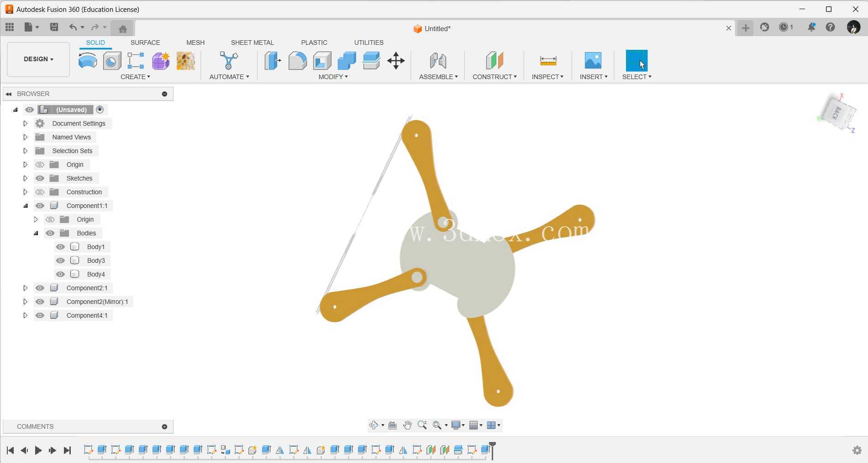Activate the Unsaved root component radio
The width and height of the screenshot is (868, 463).
point(100,110)
